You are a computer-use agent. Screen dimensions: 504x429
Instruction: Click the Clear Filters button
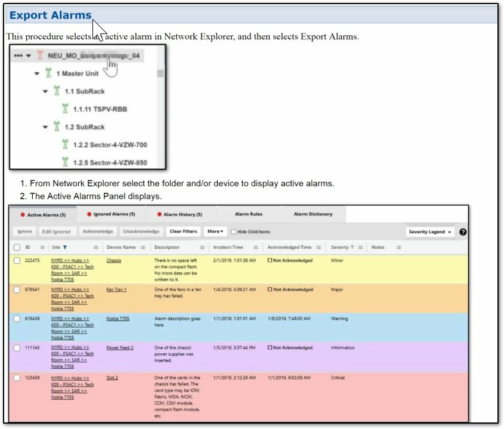pos(184,232)
